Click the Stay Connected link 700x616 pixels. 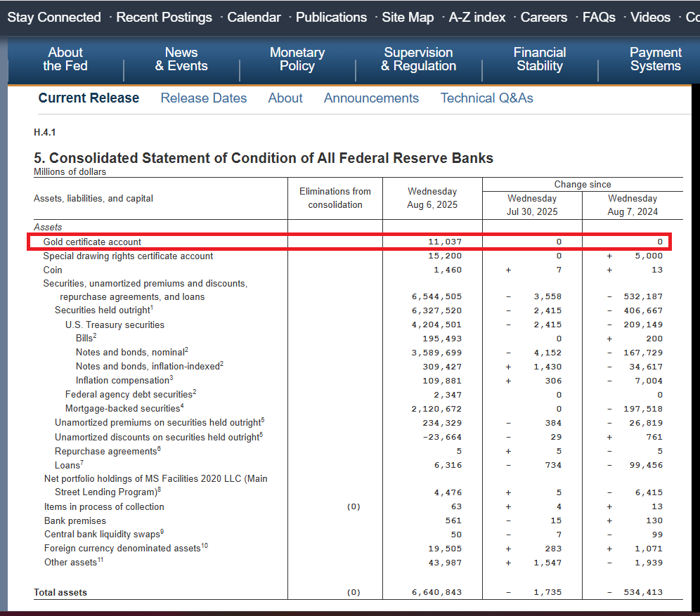pyautogui.click(x=54, y=18)
